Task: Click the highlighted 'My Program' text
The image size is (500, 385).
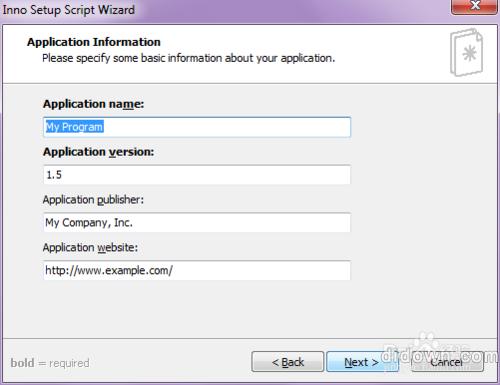Action: click(74, 127)
